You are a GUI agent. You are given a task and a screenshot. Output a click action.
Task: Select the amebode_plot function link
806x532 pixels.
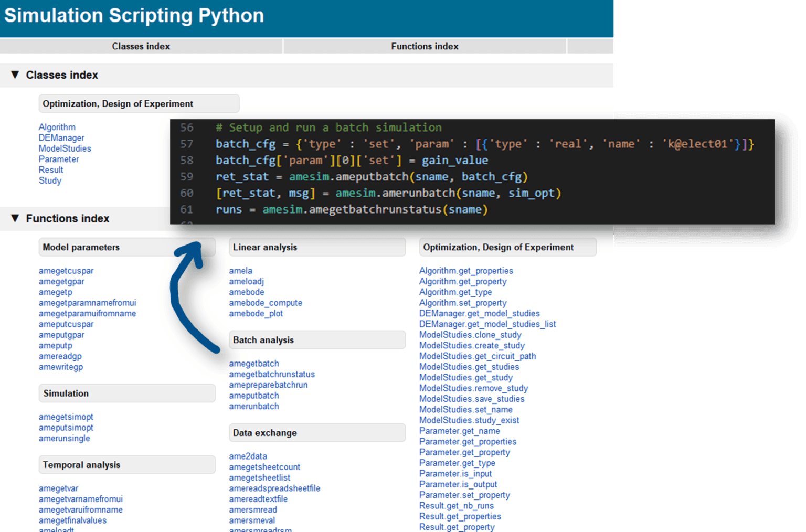pos(256,313)
